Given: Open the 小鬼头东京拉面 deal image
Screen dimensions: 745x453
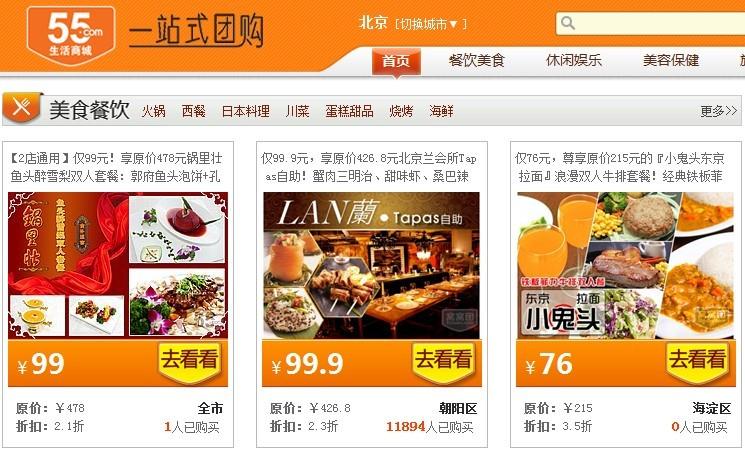Looking at the screenshot, I should click(x=626, y=265).
